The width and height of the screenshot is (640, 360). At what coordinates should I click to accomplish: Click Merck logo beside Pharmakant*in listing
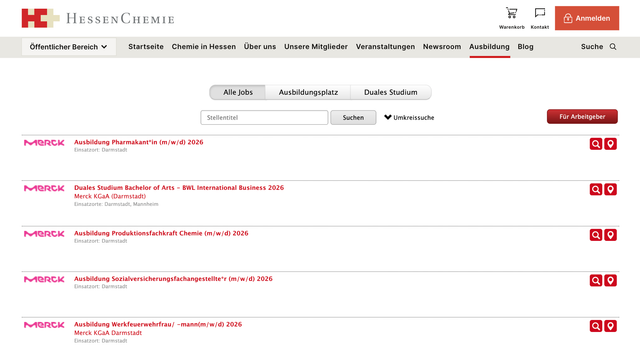[44, 143]
